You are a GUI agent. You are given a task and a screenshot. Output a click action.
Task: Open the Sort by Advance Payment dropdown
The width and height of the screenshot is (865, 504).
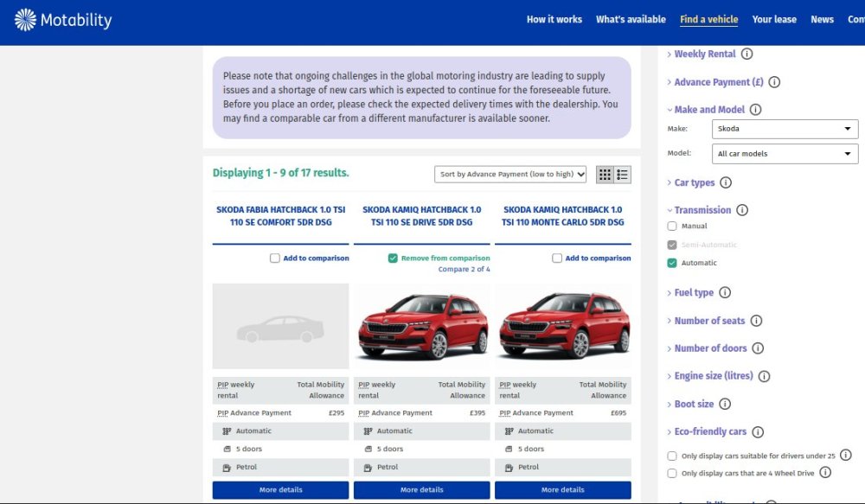(x=510, y=175)
